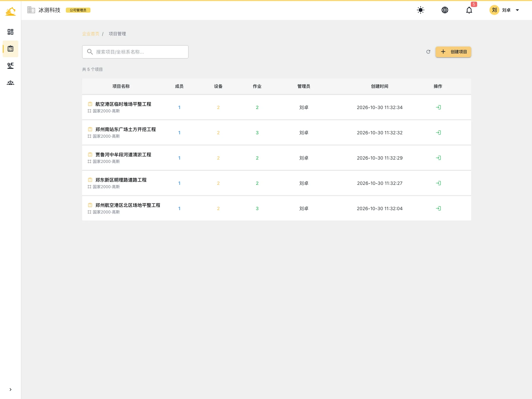Click the 创建时间 column header
532x399 pixels.
pyautogui.click(x=380, y=86)
